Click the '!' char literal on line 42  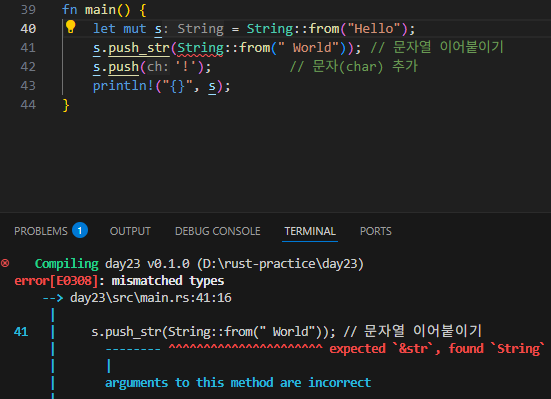(186, 67)
